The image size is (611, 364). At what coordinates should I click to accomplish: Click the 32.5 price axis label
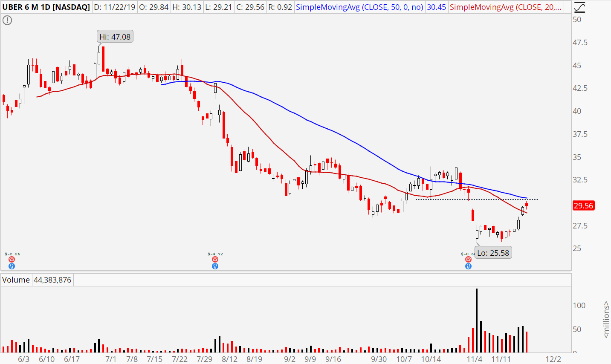[580, 180]
